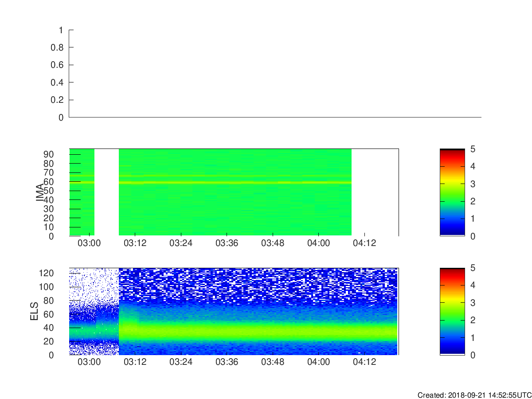This screenshot has width=532, height=399.
Task: Click the 4 label on ELS colorbar
Action: pos(473,285)
